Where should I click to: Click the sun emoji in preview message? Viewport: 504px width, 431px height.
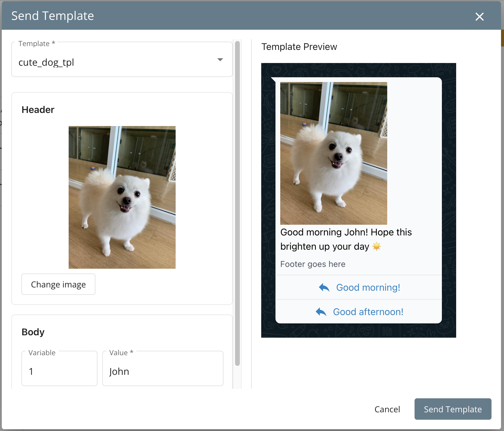(x=377, y=246)
